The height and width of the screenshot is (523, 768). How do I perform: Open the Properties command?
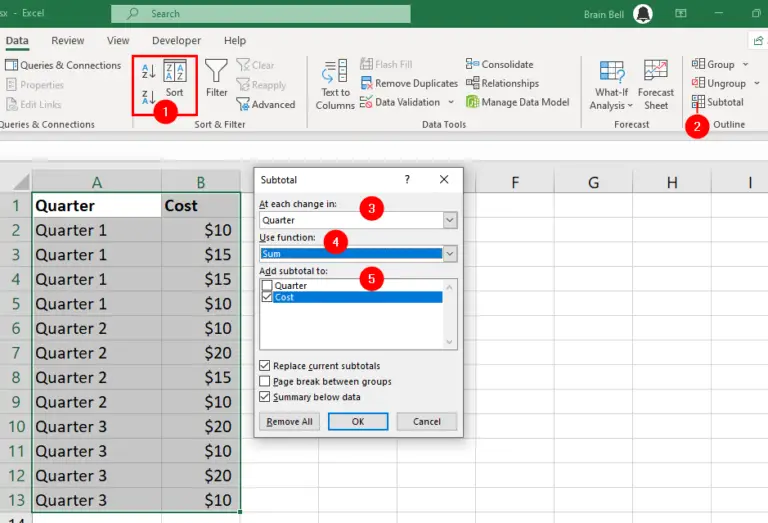[x=35, y=85]
